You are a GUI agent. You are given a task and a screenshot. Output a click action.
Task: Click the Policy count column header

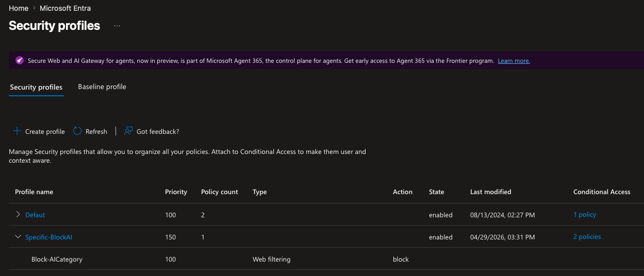[220, 192]
